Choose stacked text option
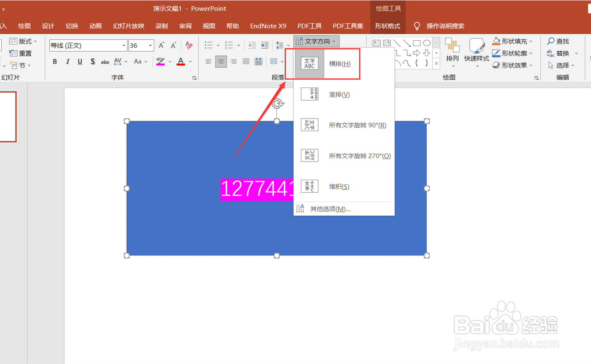This screenshot has width=591, height=364. [344, 186]
